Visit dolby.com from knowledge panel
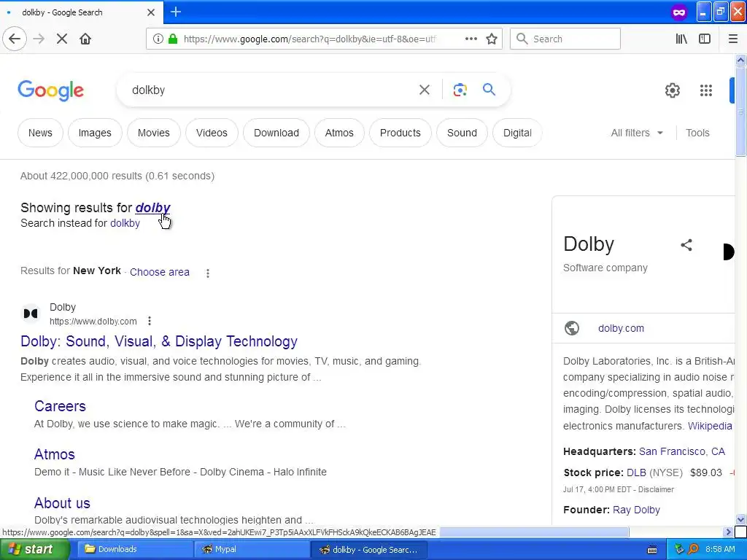This screenshot has width=747, height=560. [621, 328]
